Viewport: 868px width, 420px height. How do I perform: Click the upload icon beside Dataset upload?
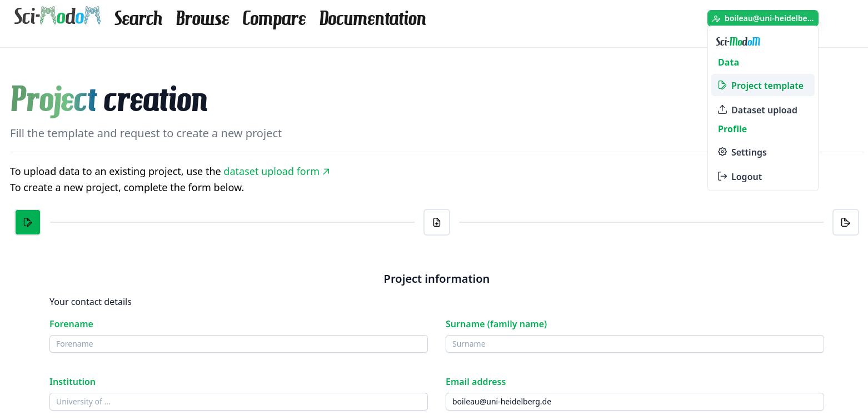click(x=722, y=110)
